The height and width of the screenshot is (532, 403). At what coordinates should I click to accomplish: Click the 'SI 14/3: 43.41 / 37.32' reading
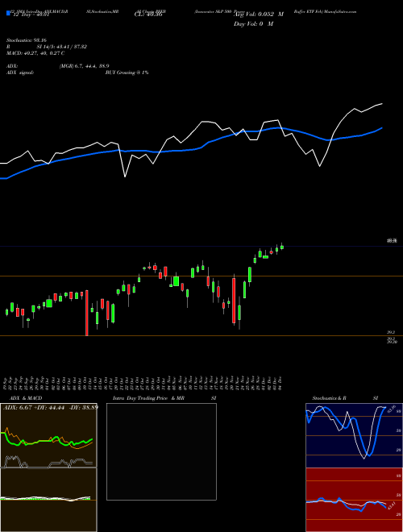(61, 47)
